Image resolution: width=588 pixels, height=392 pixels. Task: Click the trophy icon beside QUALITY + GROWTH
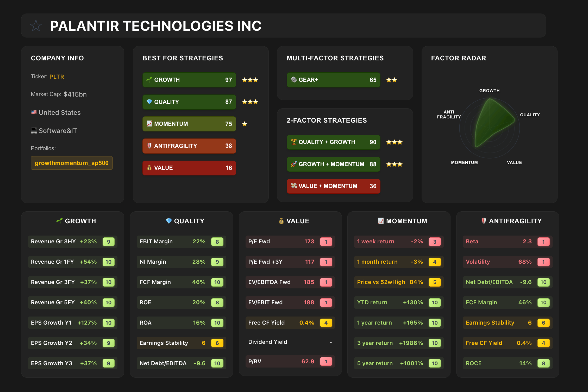click(294, 142)
